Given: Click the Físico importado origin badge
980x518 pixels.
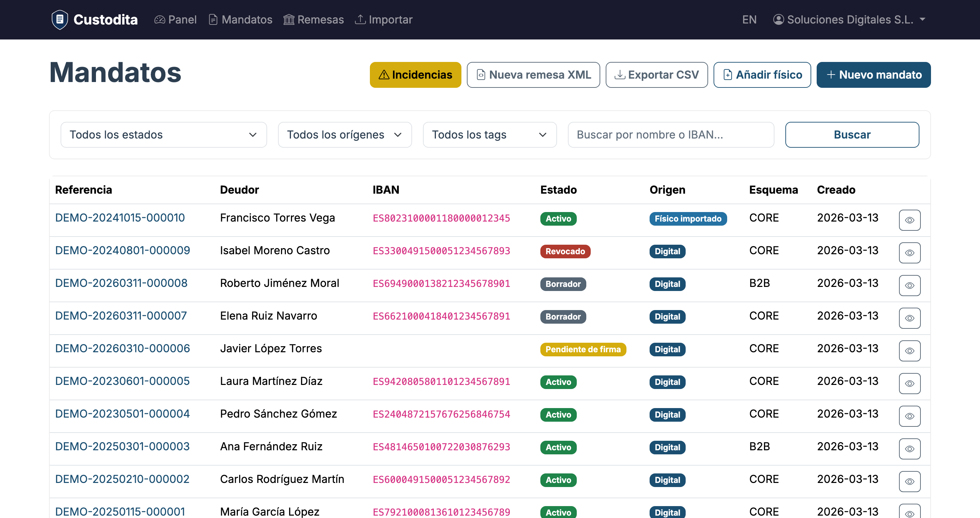Looking at the screenshot, I should (688, 218).
